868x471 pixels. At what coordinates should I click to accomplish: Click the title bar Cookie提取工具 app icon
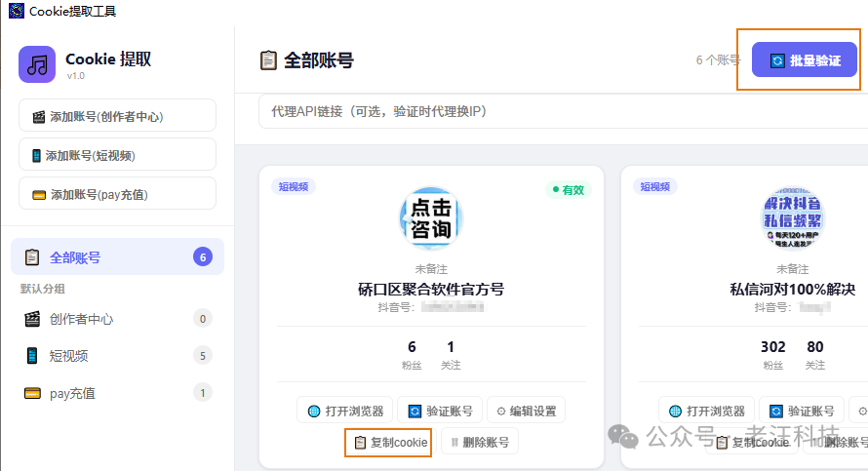[x=17, y=11]
